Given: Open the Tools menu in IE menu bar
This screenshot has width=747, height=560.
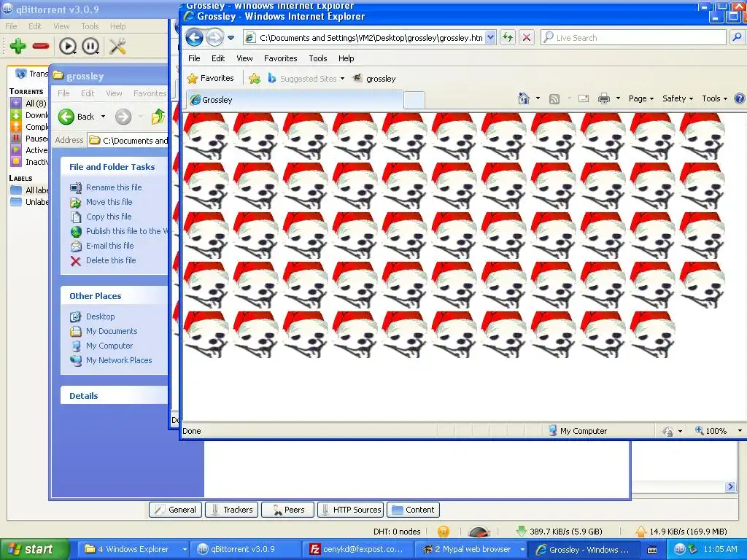Looking at the screenshot, I should tap(318, 58).
